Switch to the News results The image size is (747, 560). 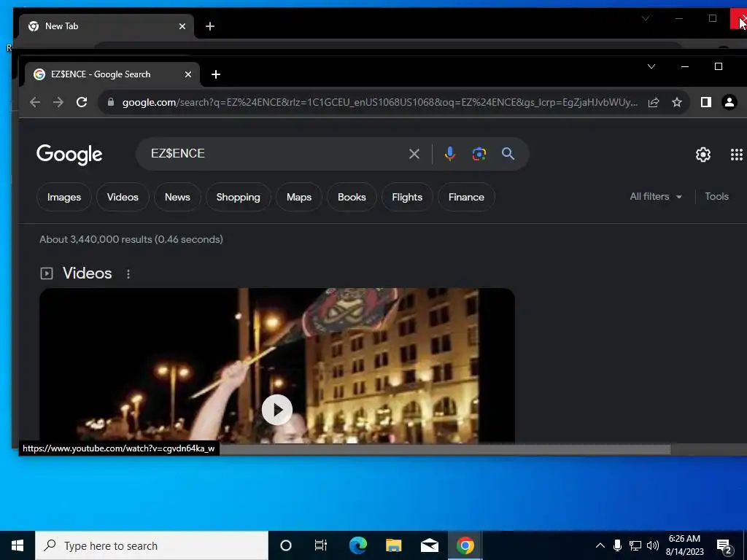pos(177,197)
